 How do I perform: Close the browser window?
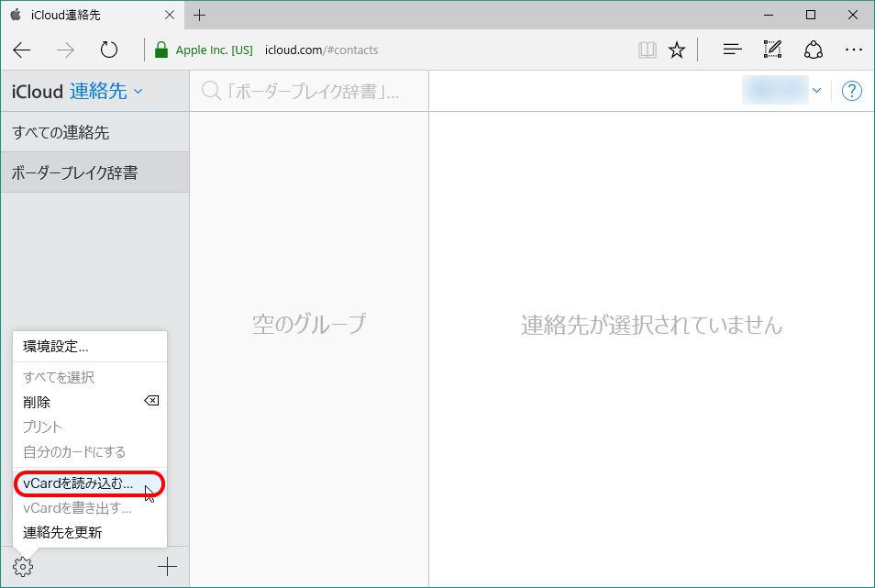point(853,15)
